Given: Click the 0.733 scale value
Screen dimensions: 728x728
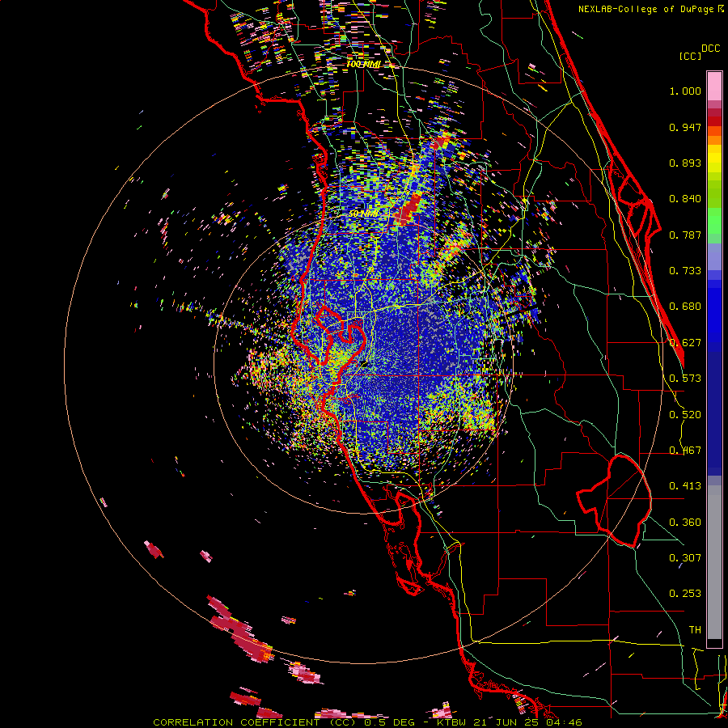Looking at the screenshot, I should coord(685,271).
